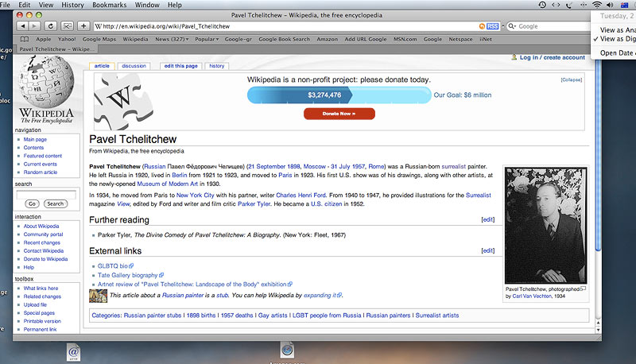
Task: Open the Window menu
Action: 147,5
